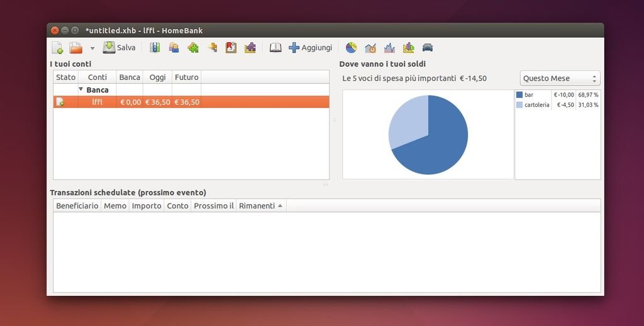Add a transaction with Aggiungi
644x326 pixels.
(x=311, y=48)
